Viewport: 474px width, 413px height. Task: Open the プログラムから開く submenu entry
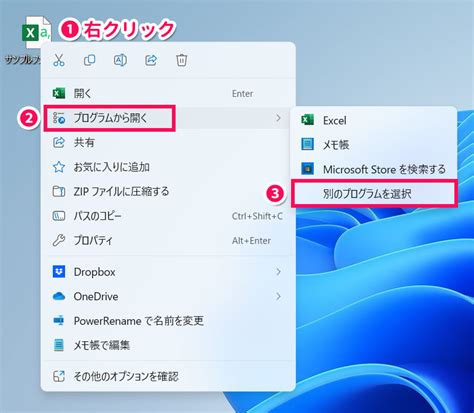pos(168,118)
